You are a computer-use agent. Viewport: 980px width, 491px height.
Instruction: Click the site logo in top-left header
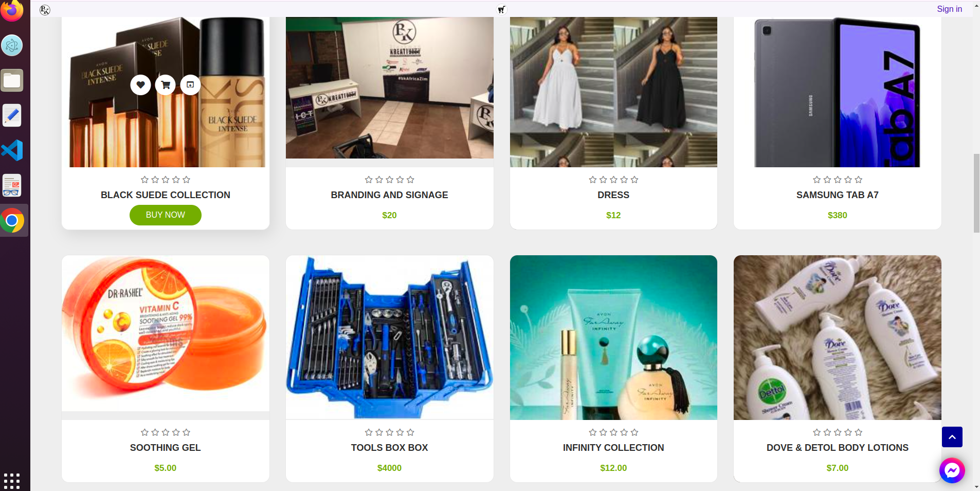(x=45, y=10)
